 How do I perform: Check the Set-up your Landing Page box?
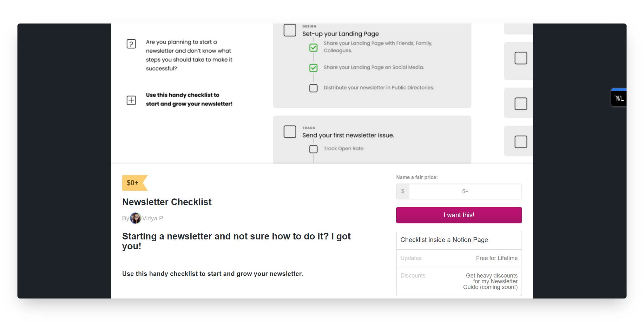(290, 30)
